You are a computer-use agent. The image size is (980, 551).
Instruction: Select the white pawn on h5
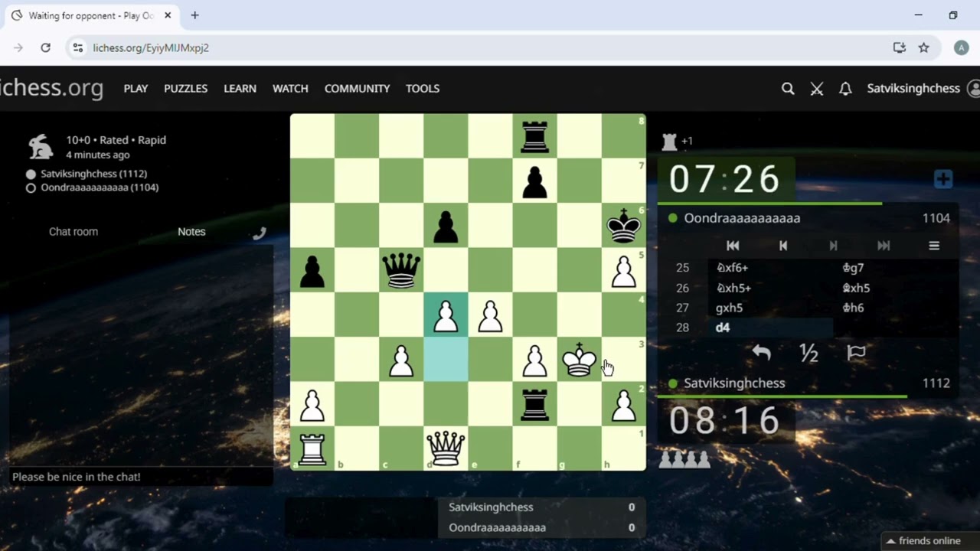point(623,271)
